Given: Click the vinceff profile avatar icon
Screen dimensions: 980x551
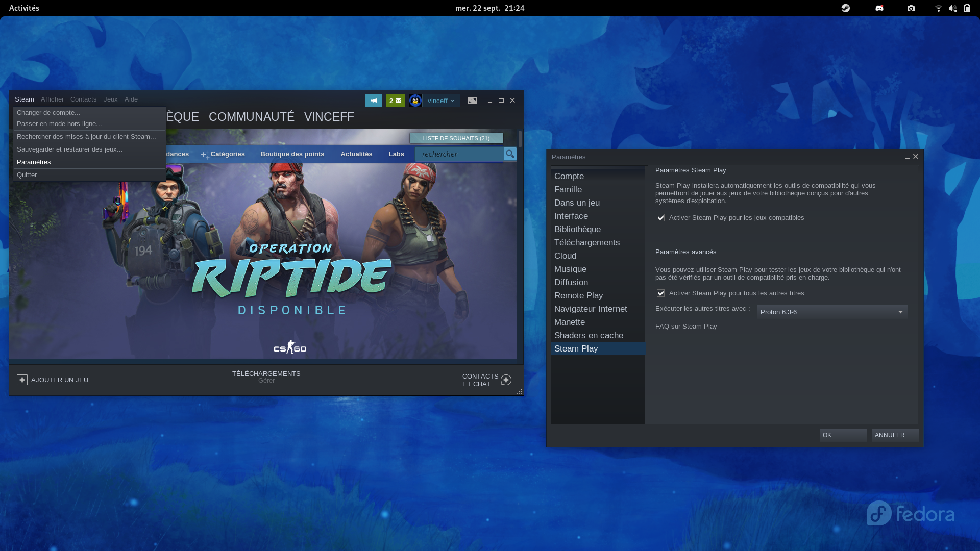Looking at the screenshot, I should coord(415,101).
